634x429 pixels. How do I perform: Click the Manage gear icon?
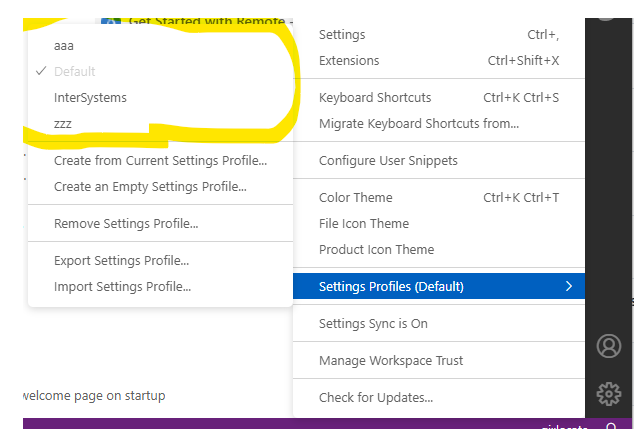pyautogui.click(x=609, y=393)
